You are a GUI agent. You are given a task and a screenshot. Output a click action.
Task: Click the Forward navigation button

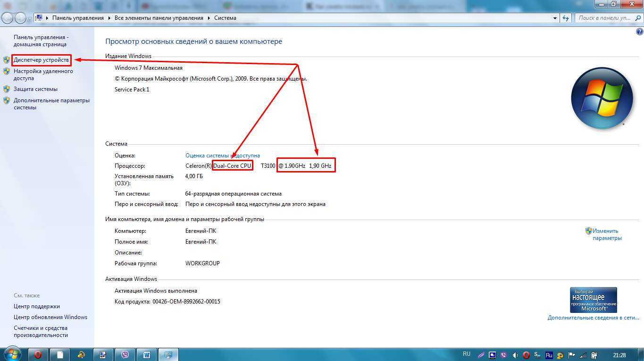coord(20,18)
